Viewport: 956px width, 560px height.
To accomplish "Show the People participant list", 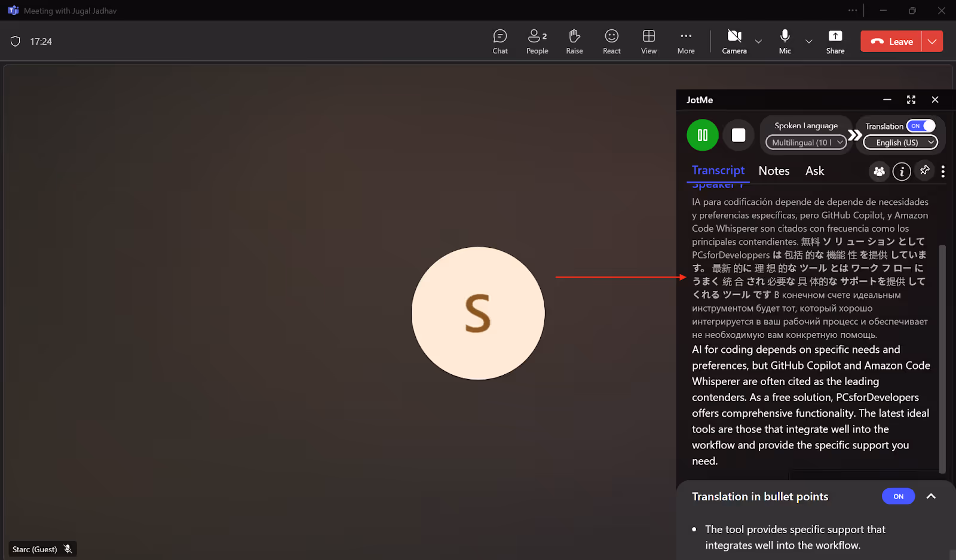I will [537, 42].
